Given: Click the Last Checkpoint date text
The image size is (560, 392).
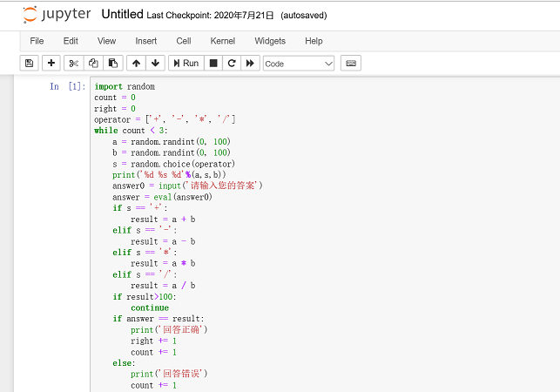Looking at the screenshot, I should point(210,16).
